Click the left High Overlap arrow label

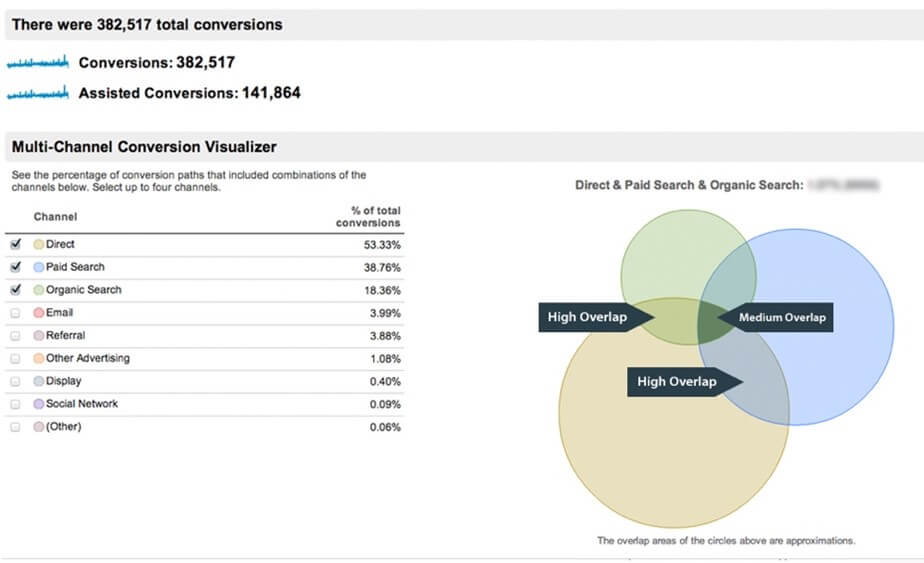[590, 318]
